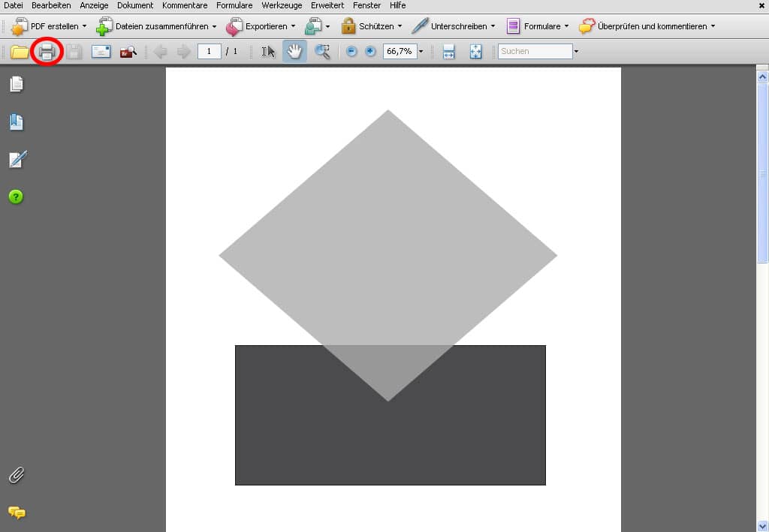
Task: Expand the zoom percentage dropdown
Action: (x=421, y=51)
